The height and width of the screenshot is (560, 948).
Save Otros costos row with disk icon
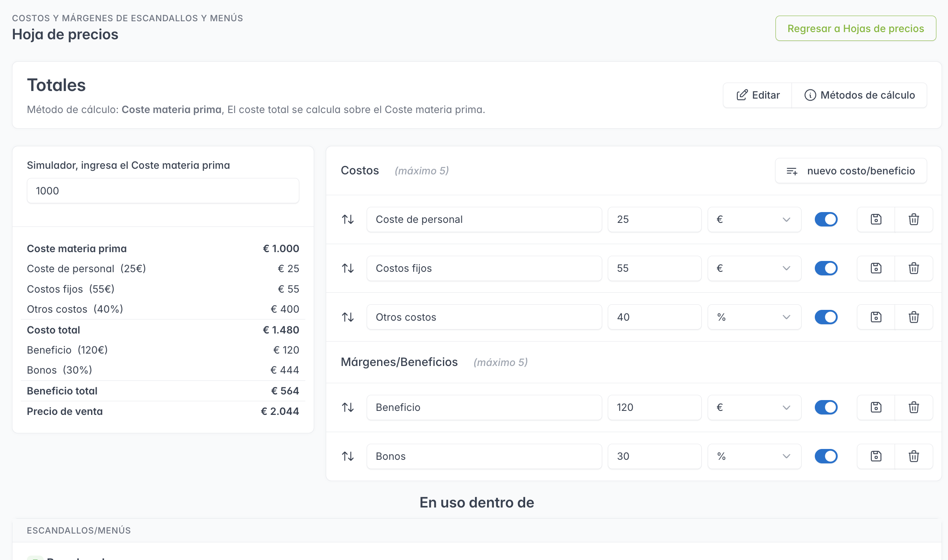[x=876, y=317]
